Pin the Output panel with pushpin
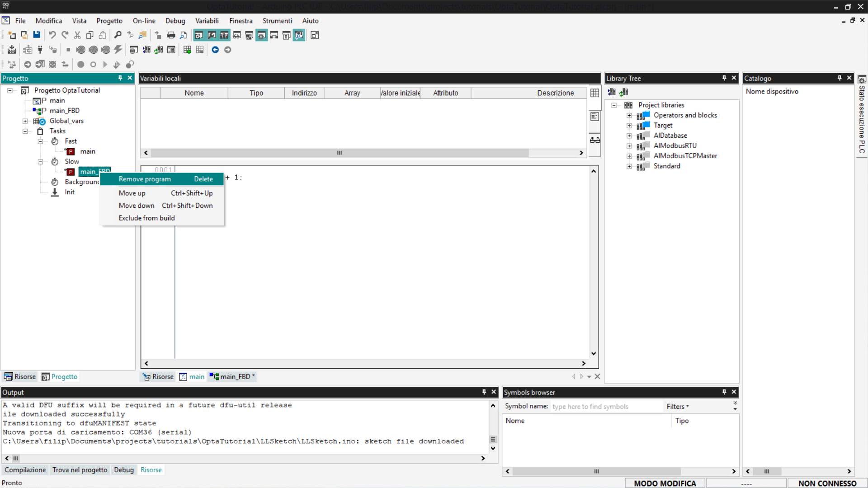 pyautogui.click(x=484, y=392)
